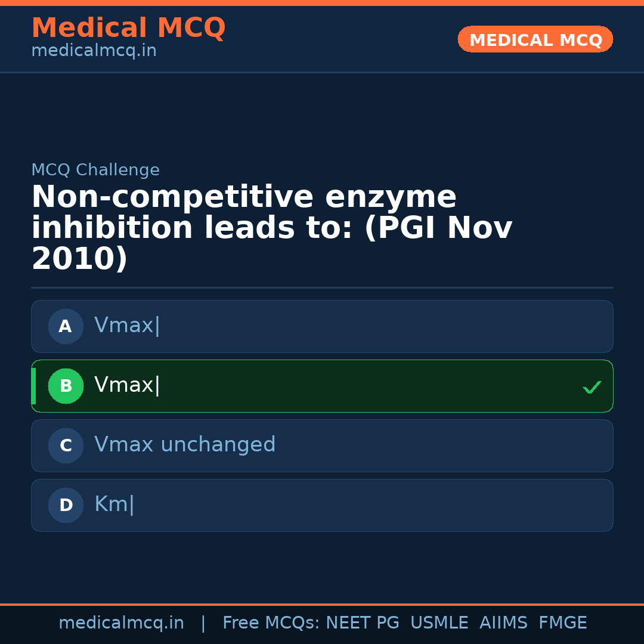Click the letter D circle badge
This screenshot has width=644, height=644.
66,505
